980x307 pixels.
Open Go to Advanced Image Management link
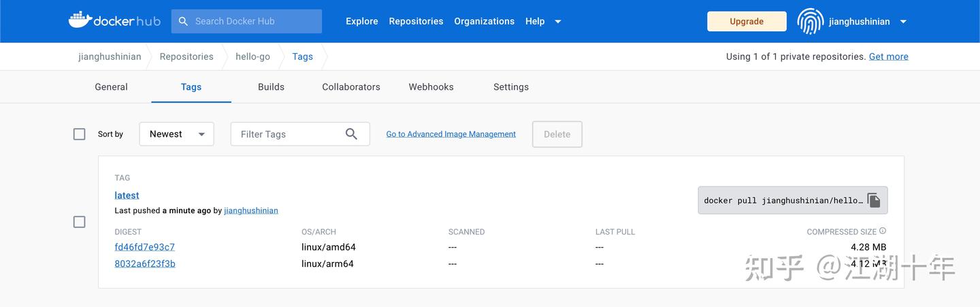pyautogui.click(x=451, y=134)
